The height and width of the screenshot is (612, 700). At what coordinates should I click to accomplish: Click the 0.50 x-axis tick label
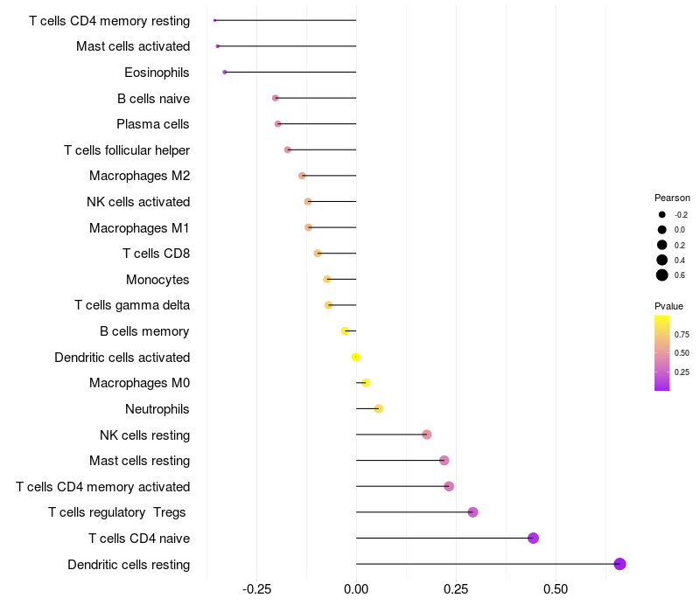(556, 589)
